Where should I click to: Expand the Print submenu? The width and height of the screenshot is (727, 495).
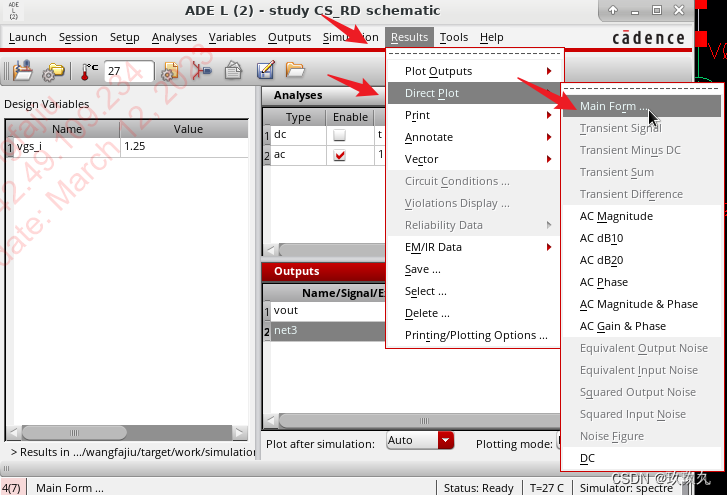[473, 115]
